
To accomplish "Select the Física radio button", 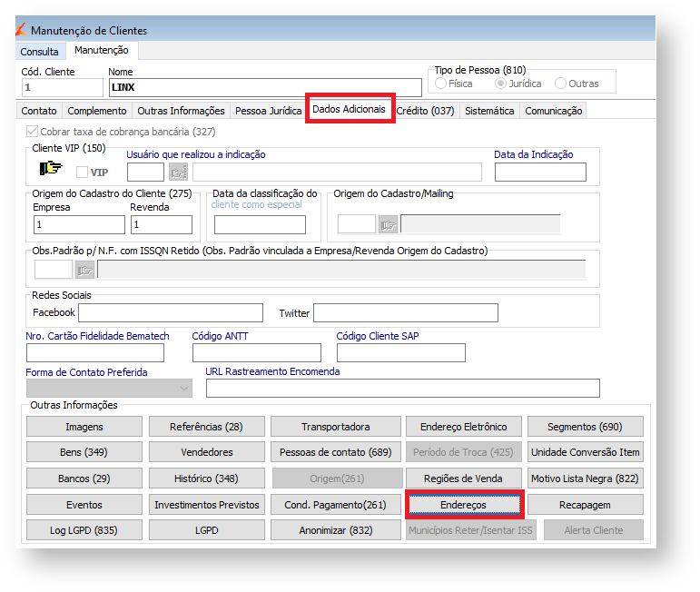I will coord(441,84).
